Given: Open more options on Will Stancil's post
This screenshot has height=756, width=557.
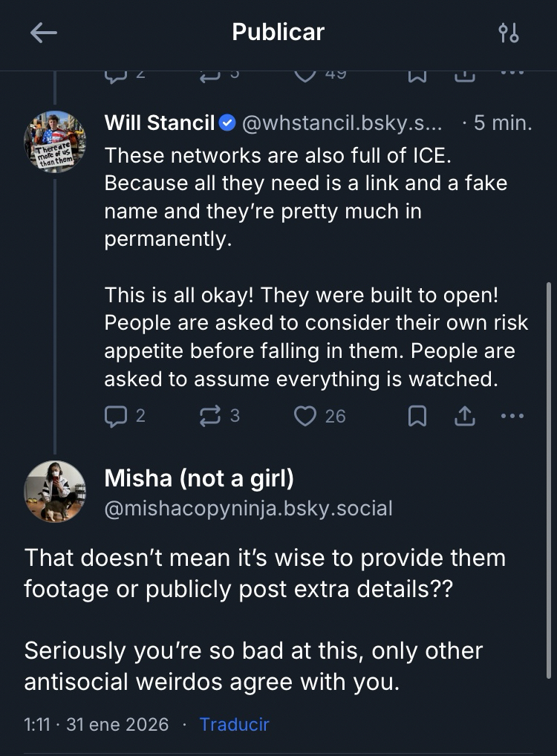Looking at the screenshot, I should (512, 417).
